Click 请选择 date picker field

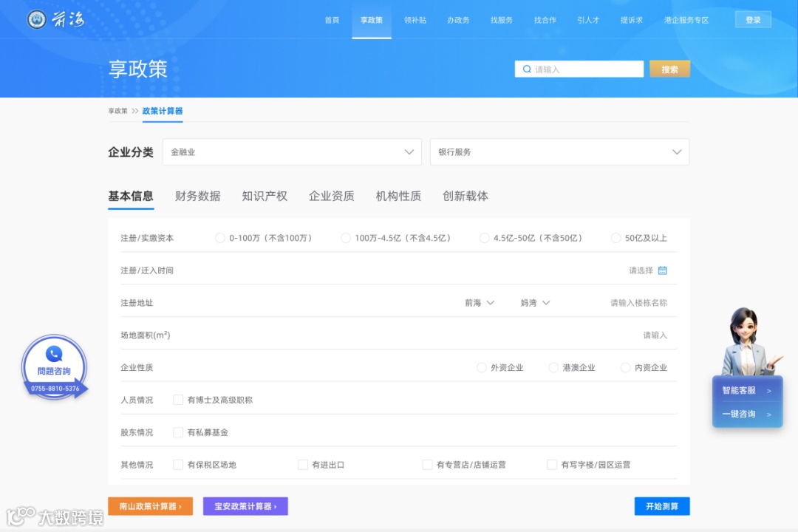pos(641,270)
